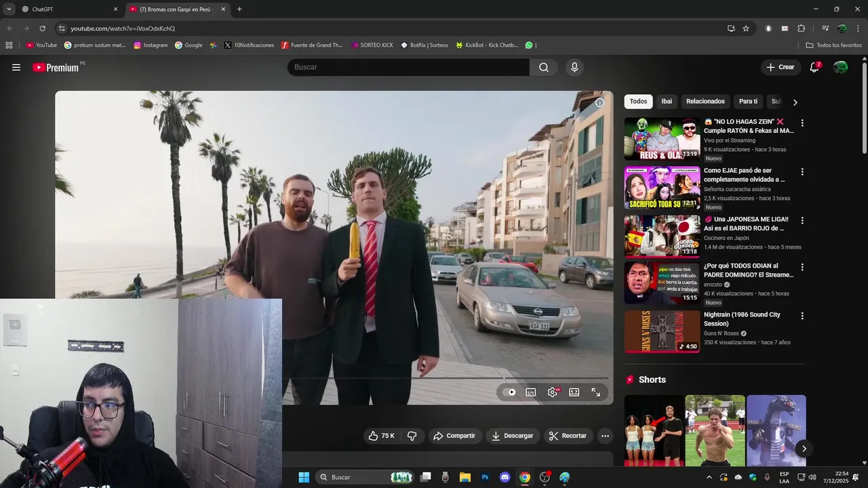Image resolution: width=868 pixels, height=488 pixels.
Task: Switch player to theater mode
Action: (x=574, y=392)
